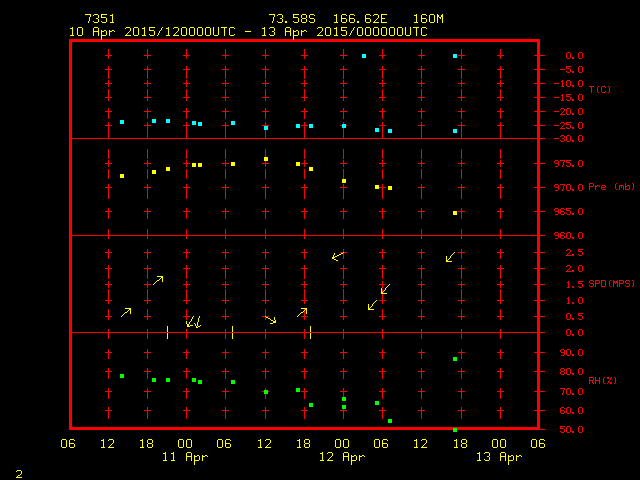Click the 11 Apr date label

(186, 457)
